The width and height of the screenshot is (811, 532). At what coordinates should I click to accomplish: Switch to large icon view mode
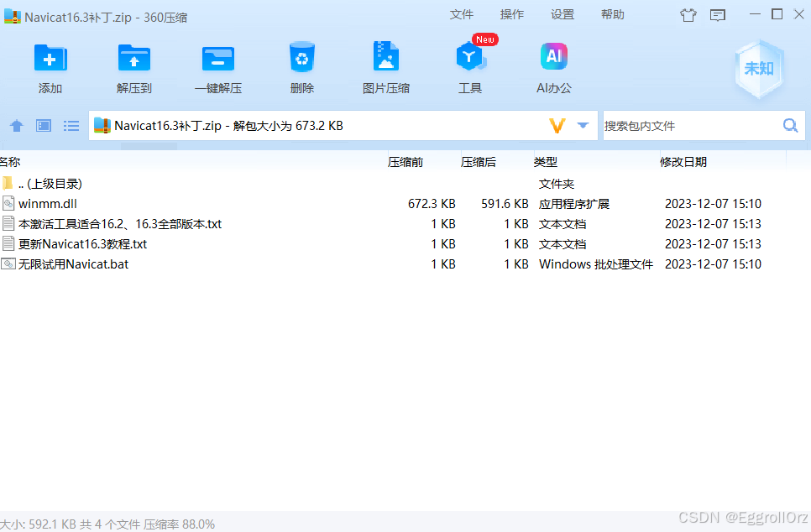(43, 125)
